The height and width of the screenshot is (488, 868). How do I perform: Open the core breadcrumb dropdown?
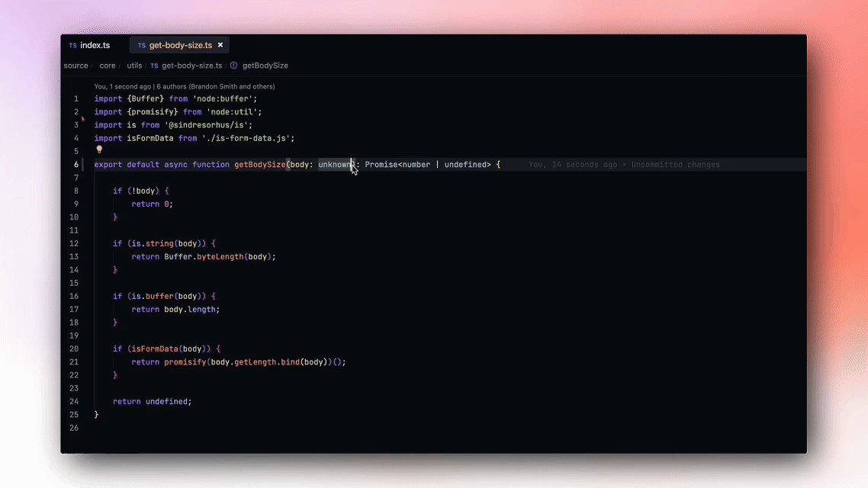[108, 66]
